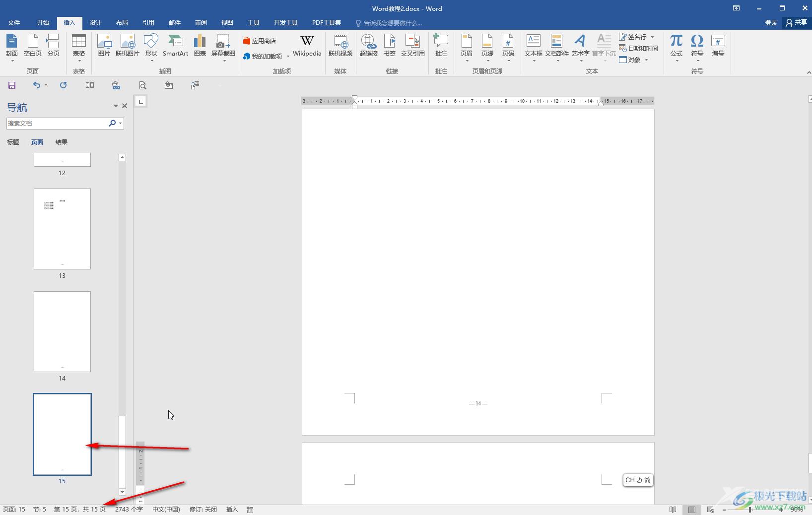Image resolution: width=812 pixels, height=515 pixels.
Task: Click the Tell Me search box
Action: coord(389,23)
